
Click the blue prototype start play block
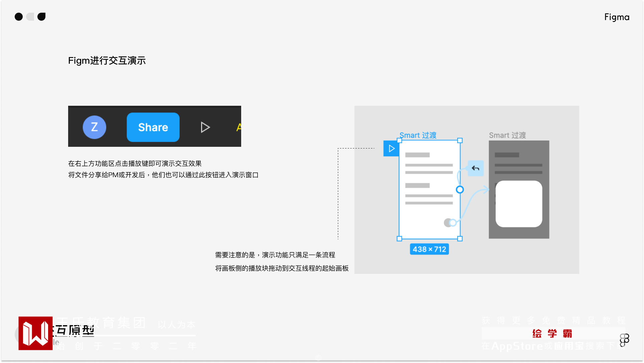pyautogui.click(x=391, y=148)
